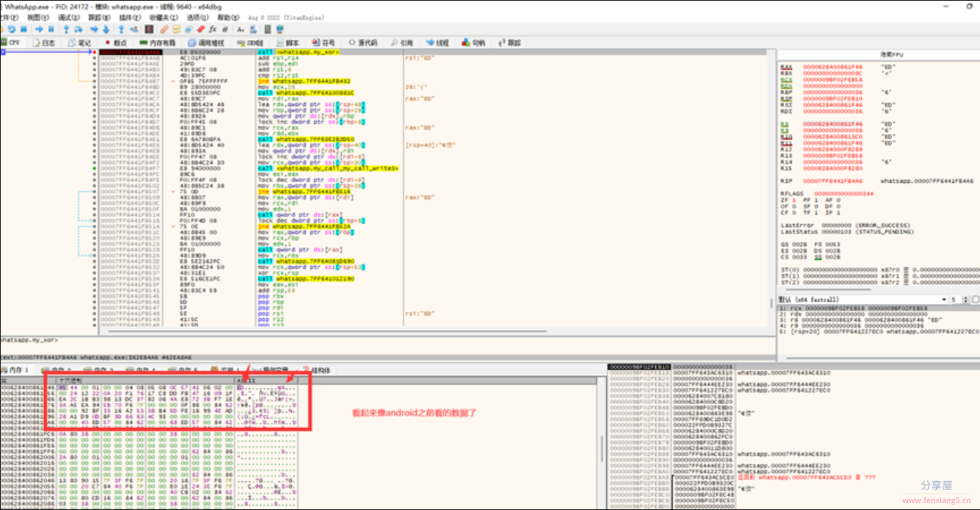This screenshot has width=980, height=510.
Task: Open the Patches bandage icon
Action: click(164, 30)
